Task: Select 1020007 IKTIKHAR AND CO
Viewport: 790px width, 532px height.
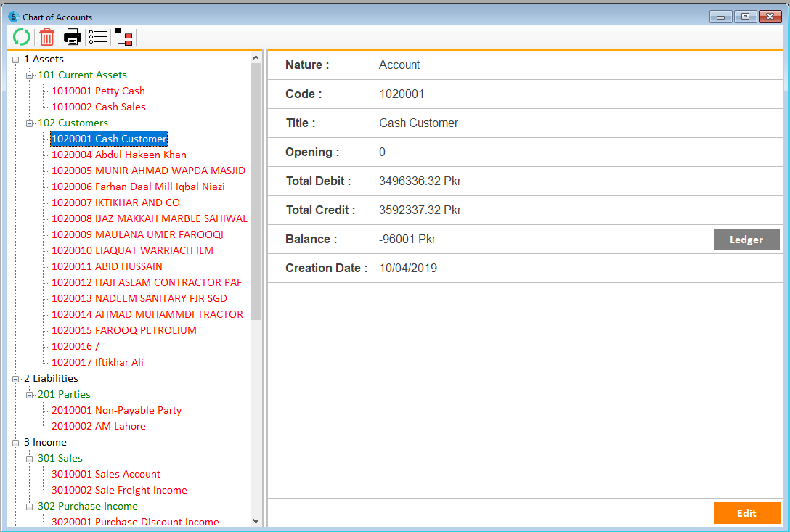Action: [x=116, y=202]
